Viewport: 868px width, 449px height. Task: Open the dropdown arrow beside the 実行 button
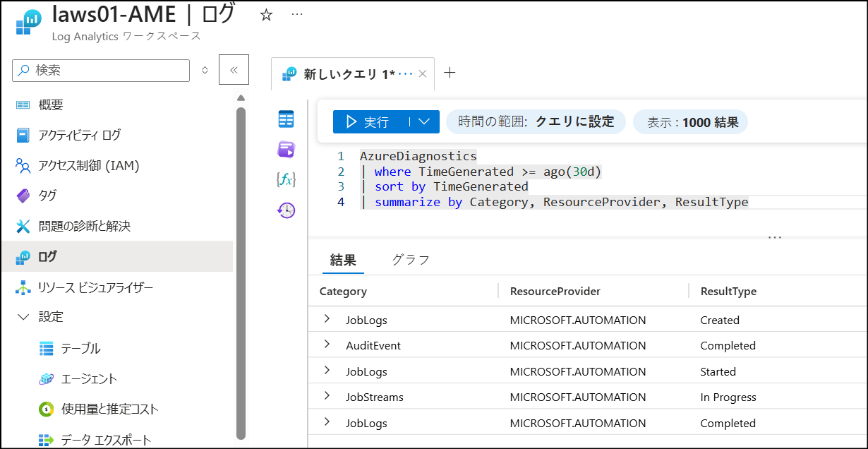tap(424, 121)
